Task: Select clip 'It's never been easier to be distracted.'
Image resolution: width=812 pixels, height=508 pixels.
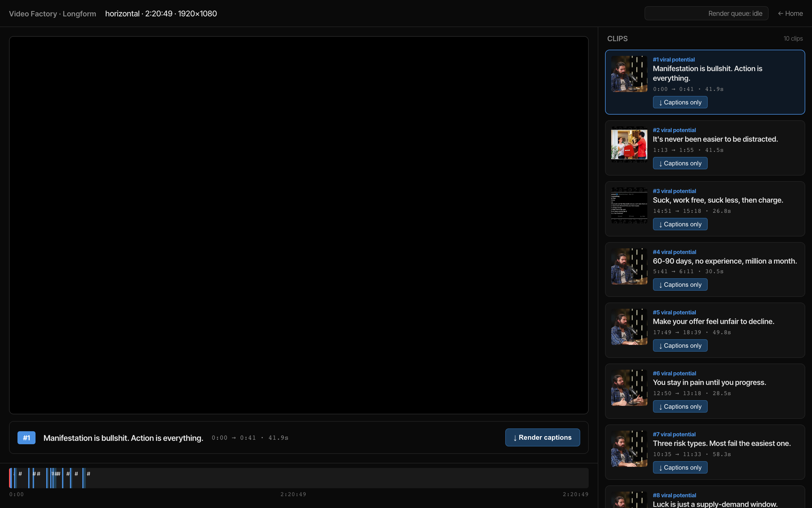Action: point(715,139)
